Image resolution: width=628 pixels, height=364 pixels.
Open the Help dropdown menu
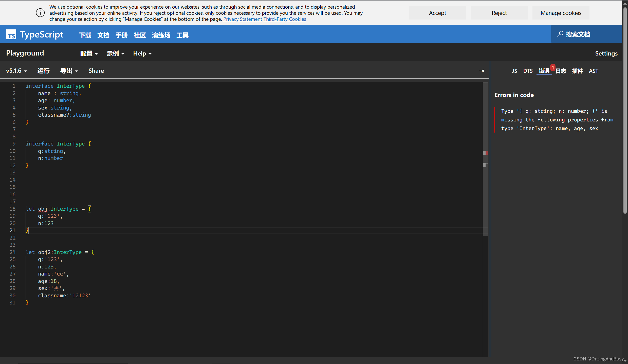pos(142,53)
